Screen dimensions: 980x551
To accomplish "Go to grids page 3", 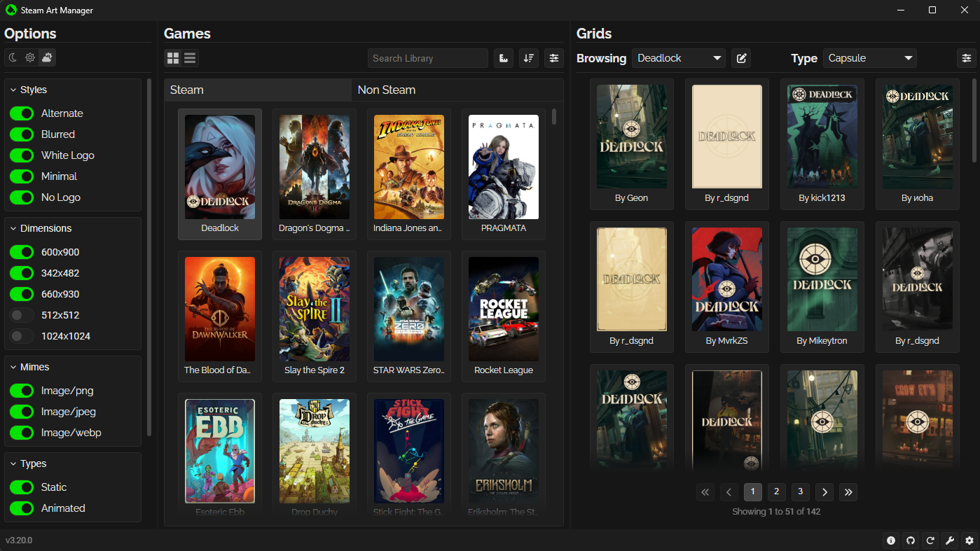I will 800,492.
